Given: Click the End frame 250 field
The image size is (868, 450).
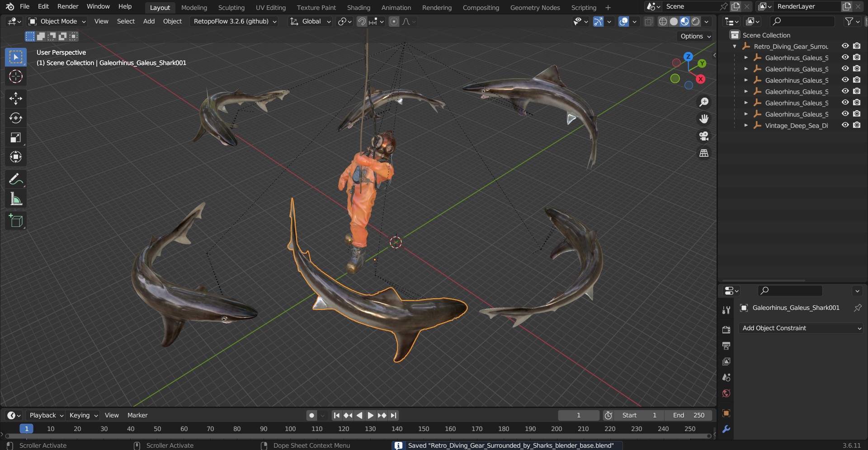Looking at the screenshot, I should point(689,415).
